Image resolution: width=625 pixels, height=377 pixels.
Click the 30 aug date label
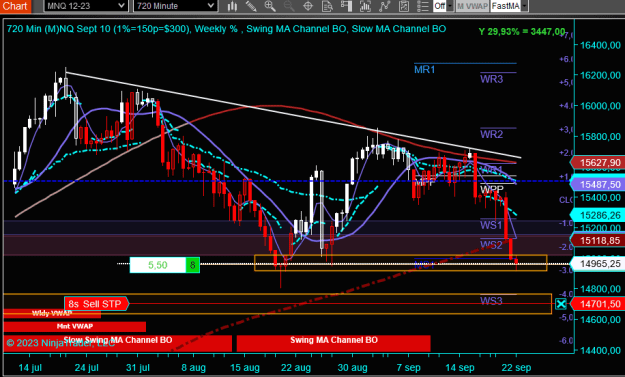point(352,367)
